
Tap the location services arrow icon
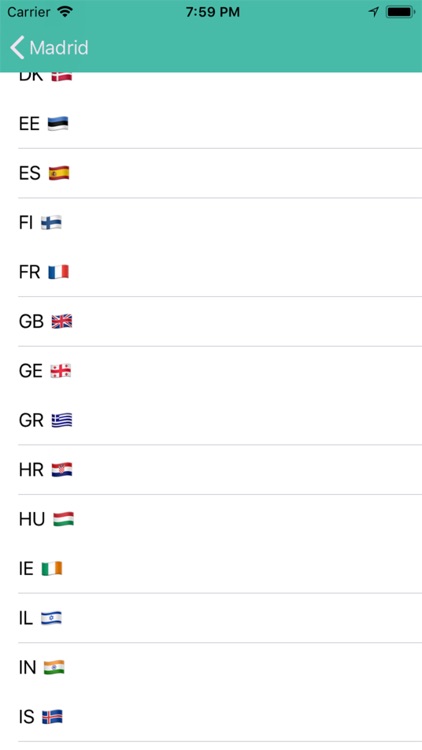point(374,12)
